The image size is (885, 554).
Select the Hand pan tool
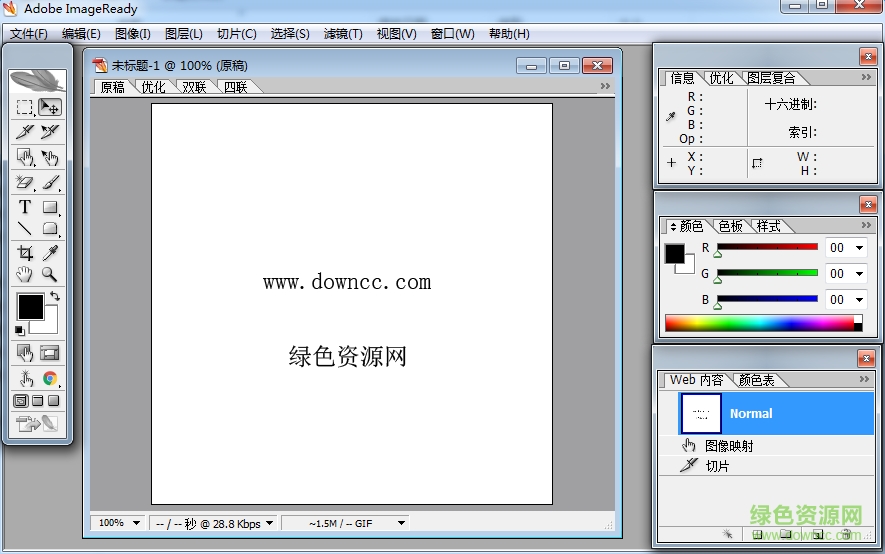25,274
